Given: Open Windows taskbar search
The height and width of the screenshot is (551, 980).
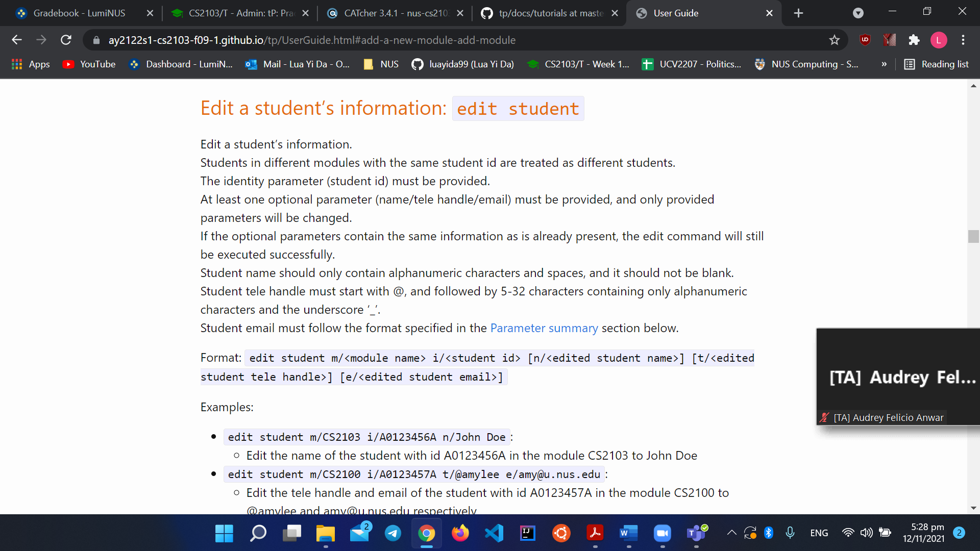Looking at the screenshot, I should click(x=258, y=533).
